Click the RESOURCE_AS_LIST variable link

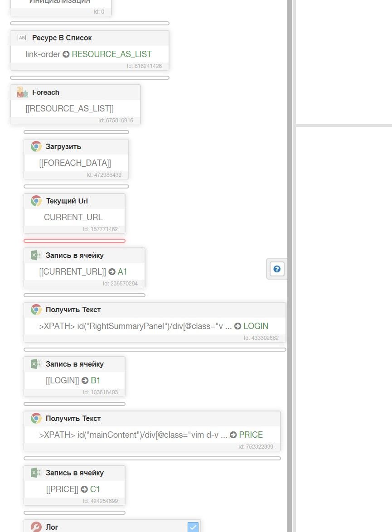[111, 54]
